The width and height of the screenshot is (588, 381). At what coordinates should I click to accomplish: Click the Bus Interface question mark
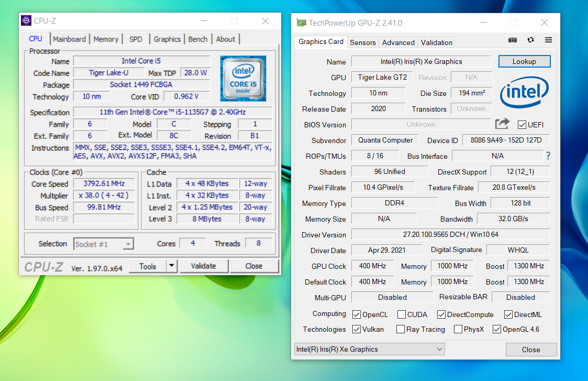(x=548, y=156)
